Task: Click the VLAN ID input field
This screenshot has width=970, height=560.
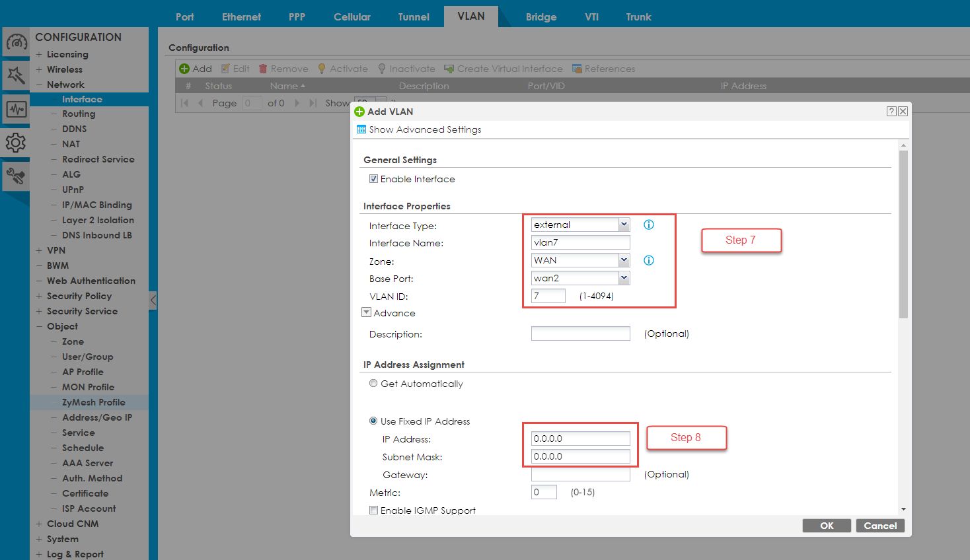Action: 548,296
